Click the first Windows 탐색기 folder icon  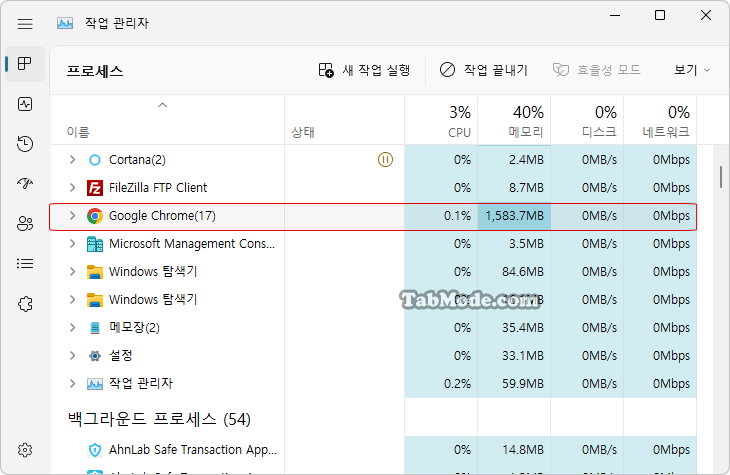[x=95, y=272]
